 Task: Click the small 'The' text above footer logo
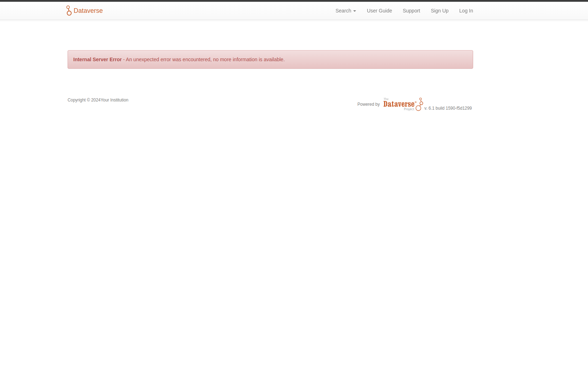click(386, 99)
